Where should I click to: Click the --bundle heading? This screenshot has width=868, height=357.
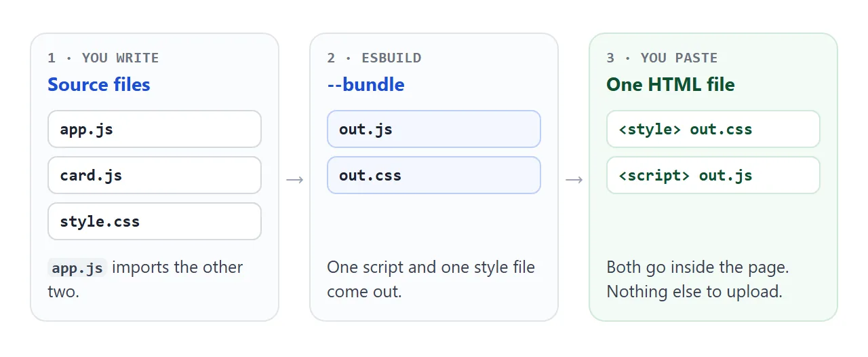tap(366, 85)
